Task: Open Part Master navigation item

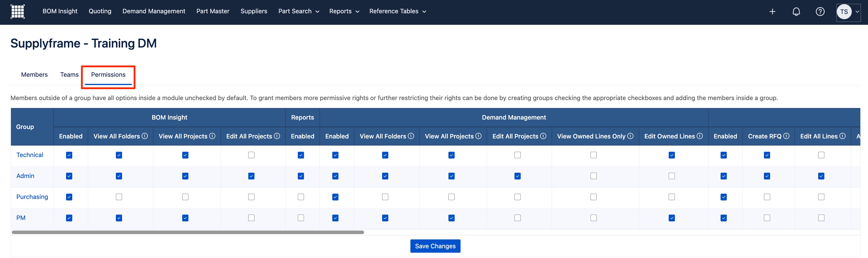Action: [213, 11]
